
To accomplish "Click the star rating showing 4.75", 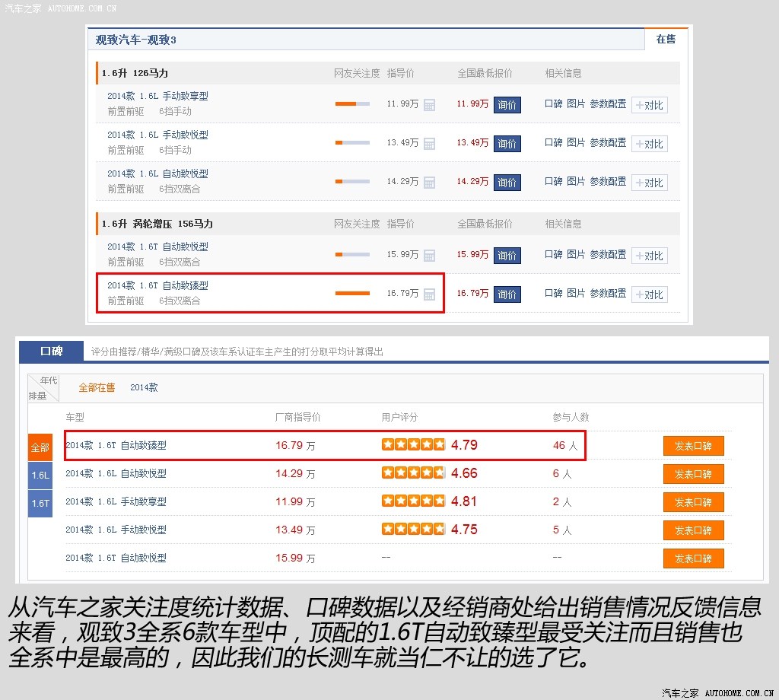I will (x=413, y=529).
